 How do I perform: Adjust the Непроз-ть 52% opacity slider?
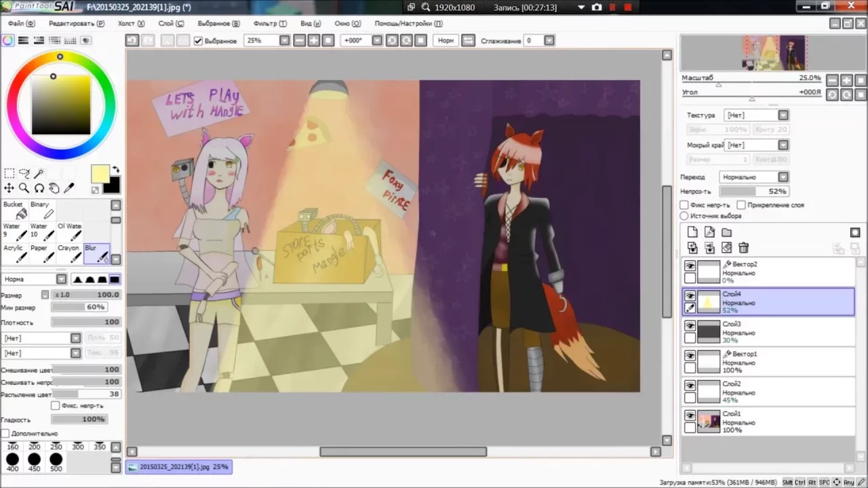(754, 191)
